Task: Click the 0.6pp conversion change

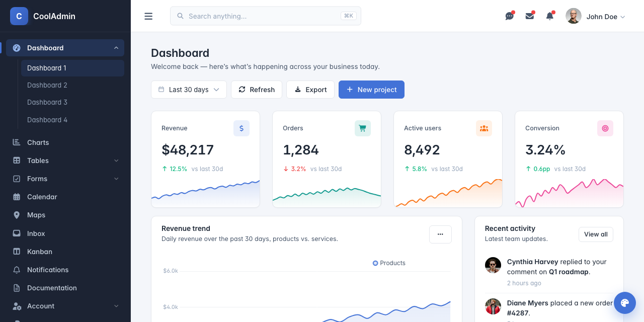Action: pos(538,169)
